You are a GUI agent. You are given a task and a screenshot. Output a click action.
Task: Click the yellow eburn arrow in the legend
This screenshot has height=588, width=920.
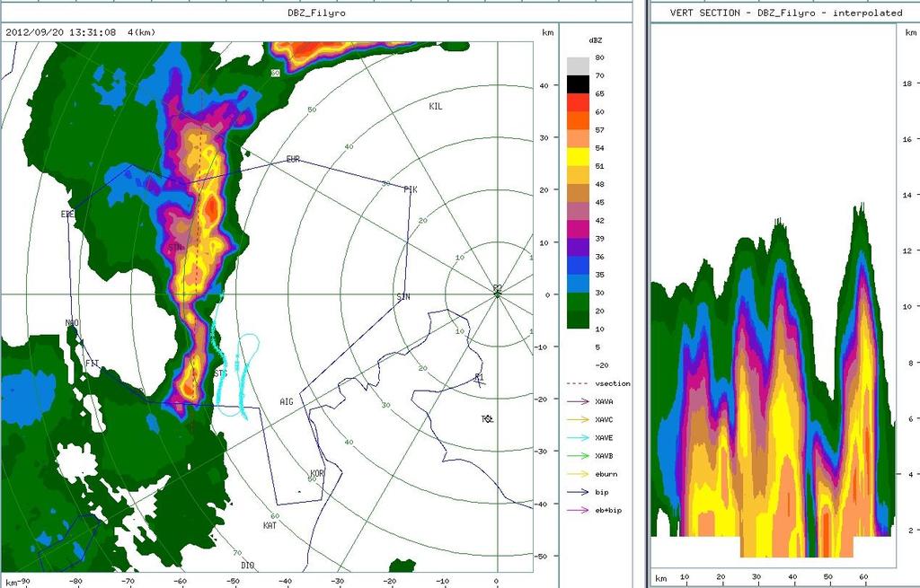578,474
